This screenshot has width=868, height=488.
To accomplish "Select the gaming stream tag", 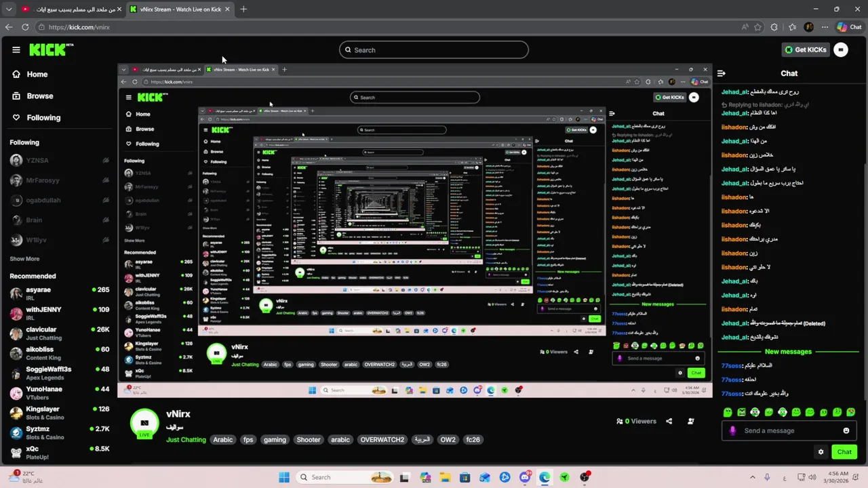I will 275,440.
